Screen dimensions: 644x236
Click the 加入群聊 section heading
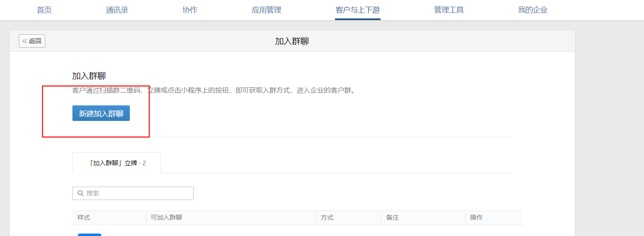tap(89, 76)
